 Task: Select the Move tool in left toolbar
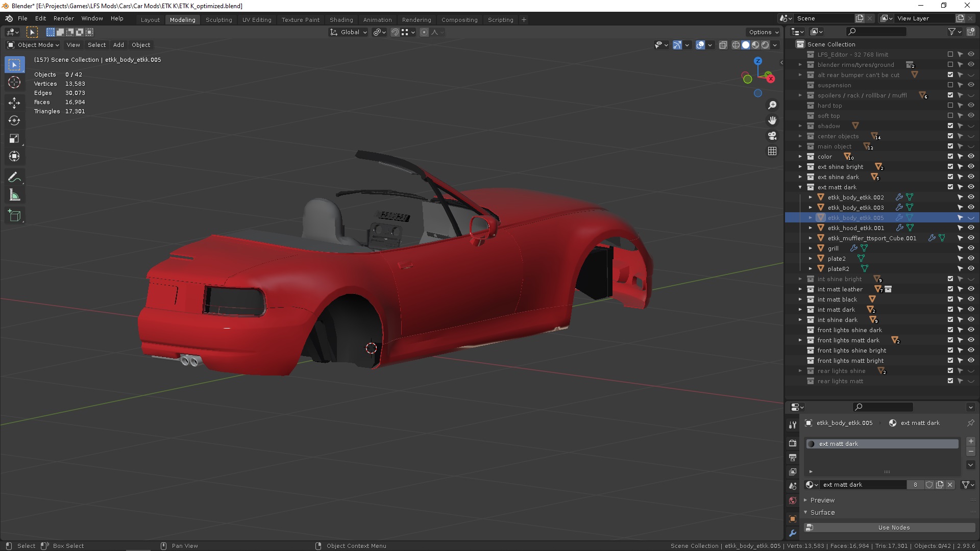click(14, 103)
